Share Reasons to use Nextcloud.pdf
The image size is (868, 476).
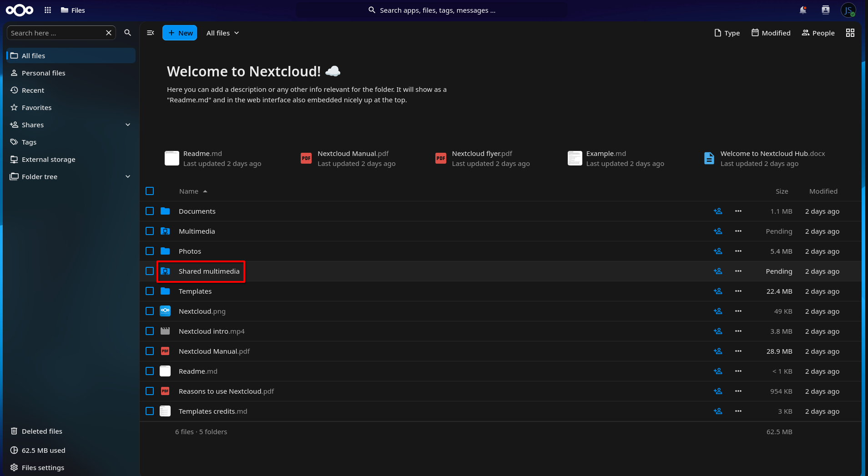(718, 391)
